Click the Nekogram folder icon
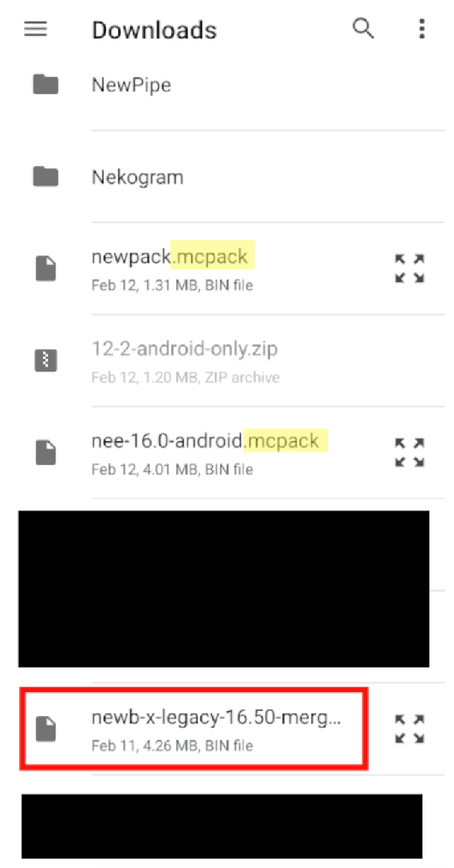The width and height of the screenshot is (454, 868). (x=45, y=177)
